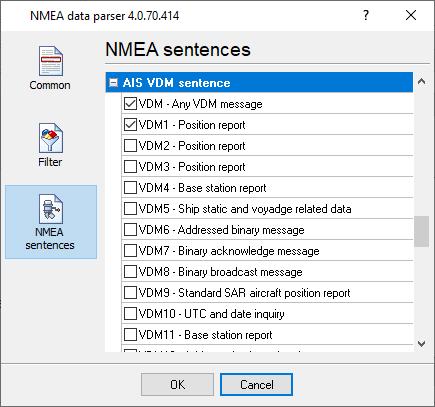435x407 pixels.
Task: Uncheck VDM - Any VDM message
Action: [130, 104]
